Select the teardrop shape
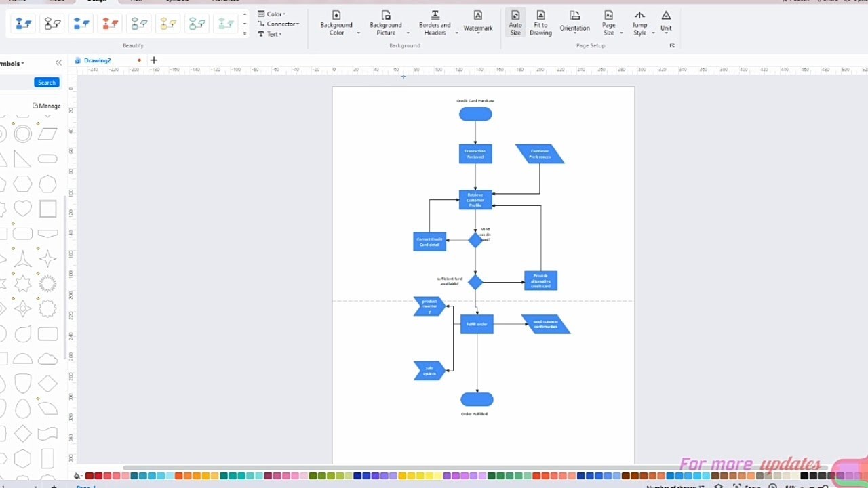This screenshot has height=488, width=868. pos(23,333)
